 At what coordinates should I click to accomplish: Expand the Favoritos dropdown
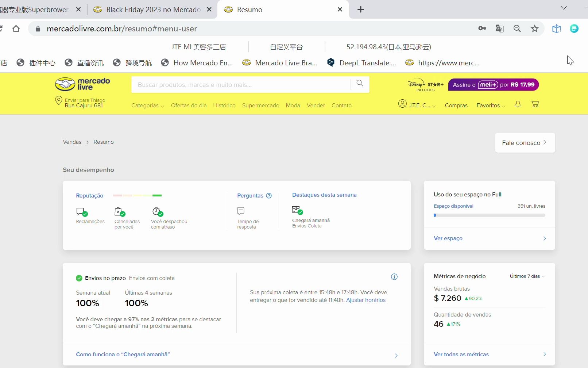[491, 106]
